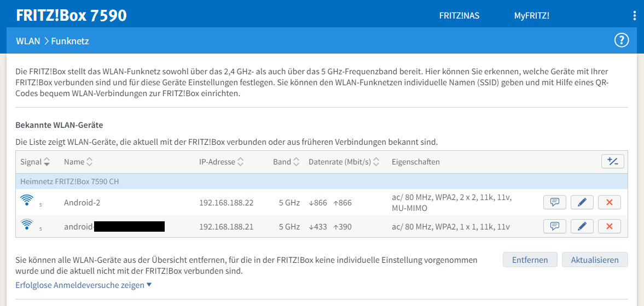The height and width of the screenshot is (306, 644).
Task: Sort the list by IP-Adresse
Action: point(221,162)
